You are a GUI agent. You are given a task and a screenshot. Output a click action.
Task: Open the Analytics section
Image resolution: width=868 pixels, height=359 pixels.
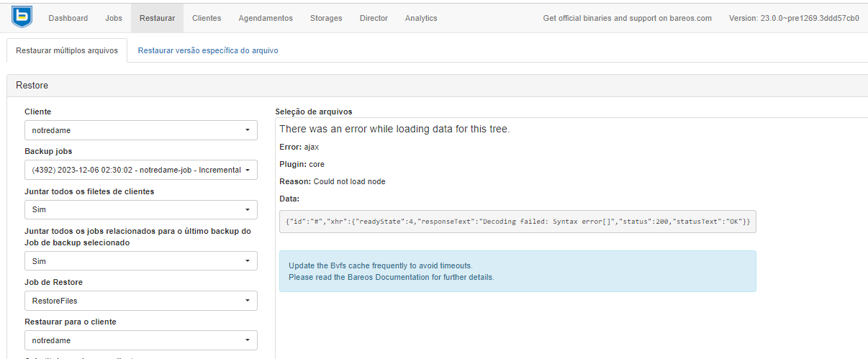point(421,18)
